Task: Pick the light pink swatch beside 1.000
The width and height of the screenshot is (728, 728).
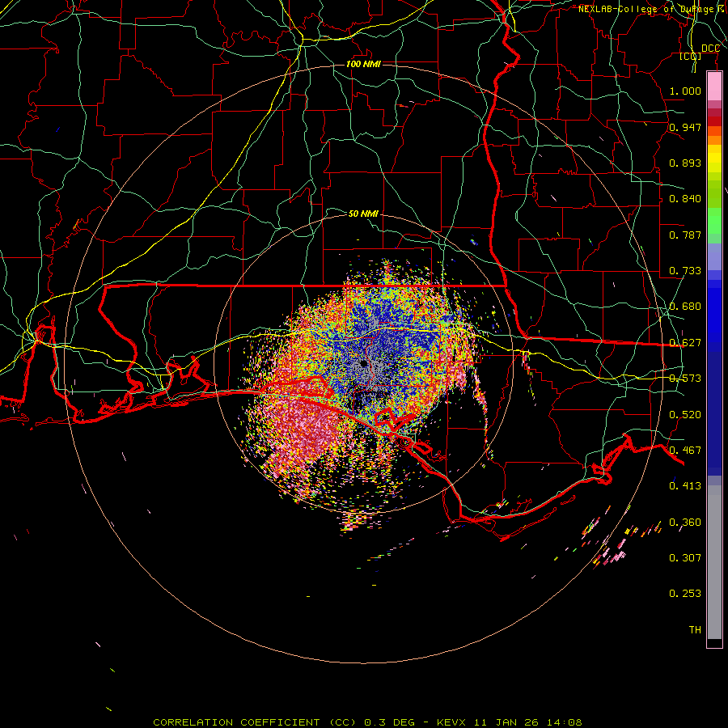Action: click(x=714, y=87)
